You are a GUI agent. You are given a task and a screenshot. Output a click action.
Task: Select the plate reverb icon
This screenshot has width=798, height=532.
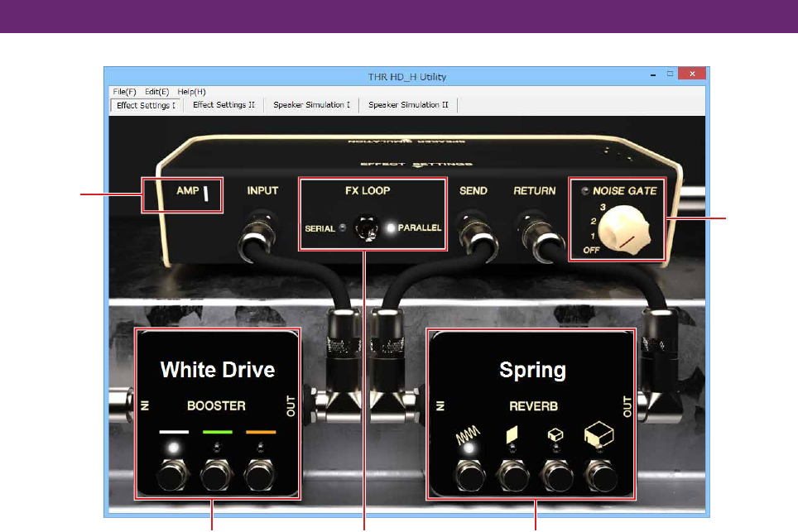[x=512, y=435]
